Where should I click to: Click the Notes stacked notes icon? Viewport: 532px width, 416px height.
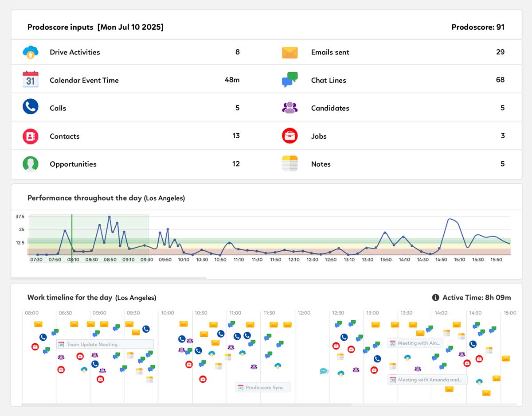(289, 164)
